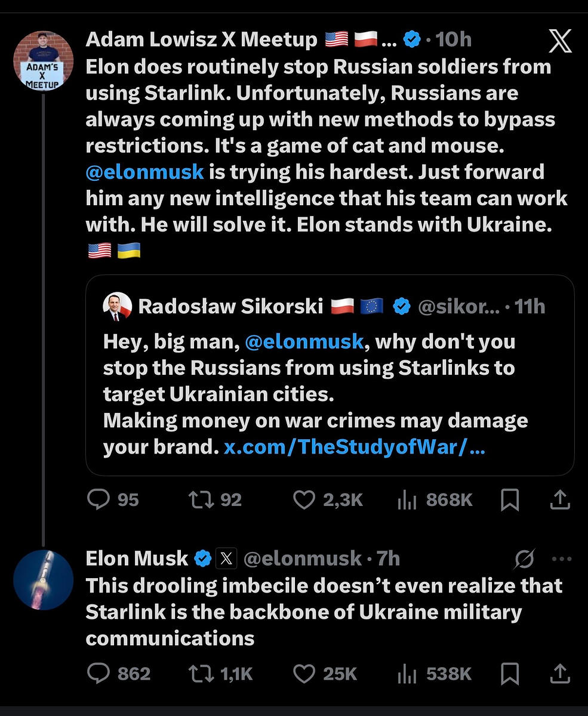588x716 pixels.
Task: View analytics showing 538K views
Action: click(x=407, y=674)
